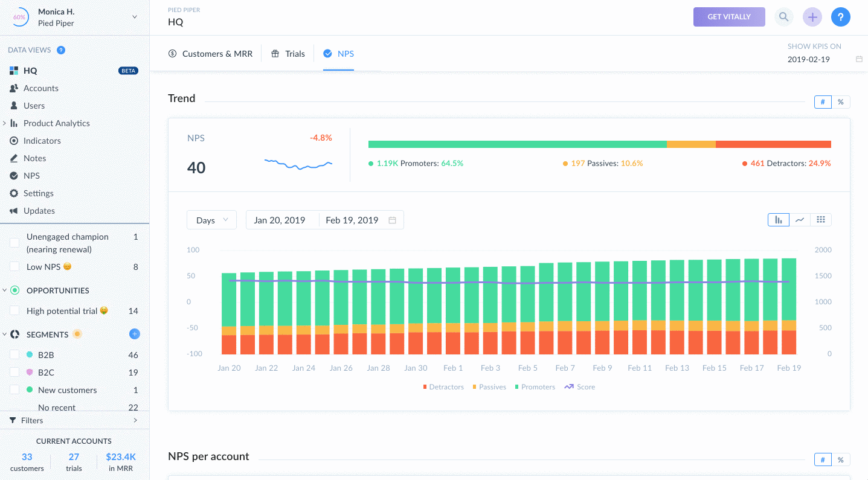This screenshot has width=868, height=480.
Task: Check the High potential trial checkbox
Action: pos(14,311)
